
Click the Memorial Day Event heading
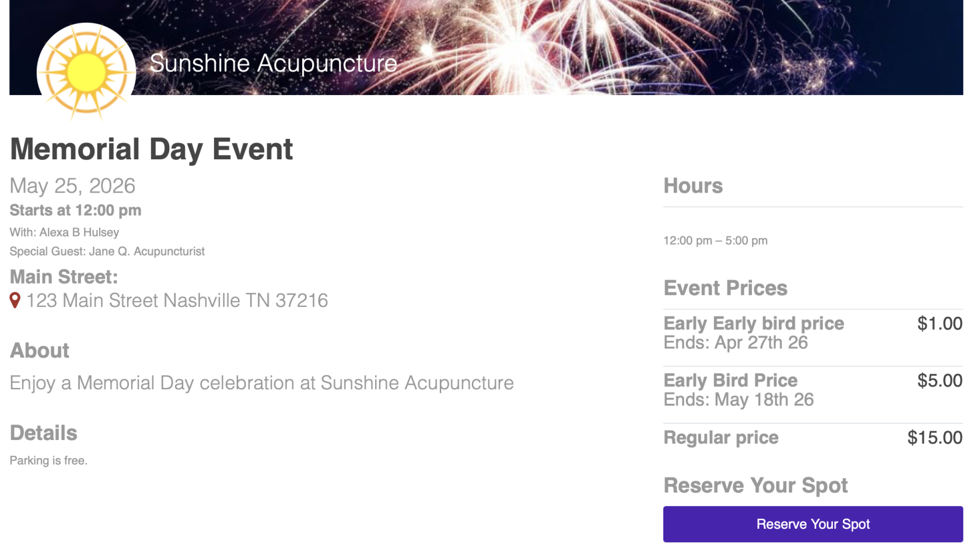(x=151, y=149)
